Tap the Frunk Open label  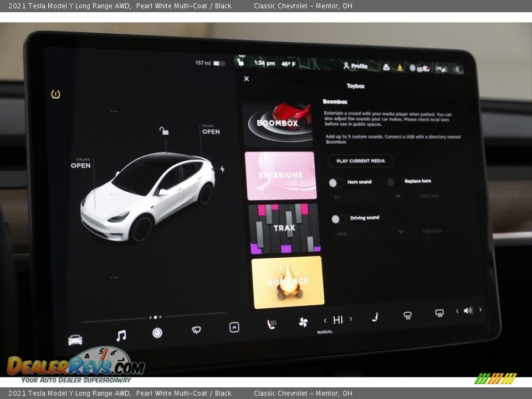pos(80,163)
